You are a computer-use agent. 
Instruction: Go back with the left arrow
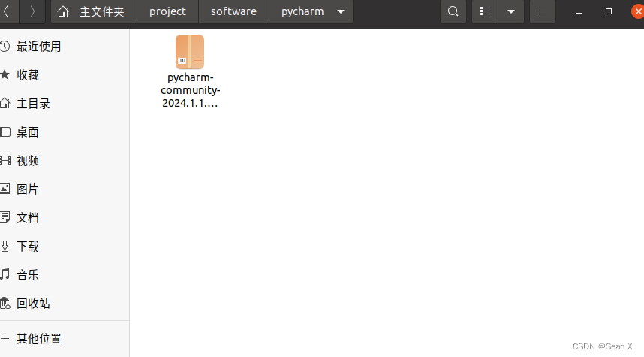pos(7,11)
